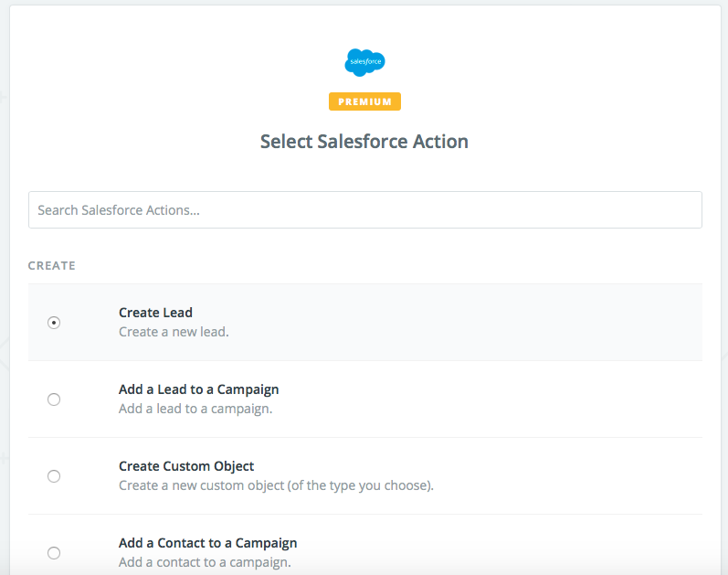Focus the Search Salesforce Actions field
This screenshot has width=728, height=575.
click(364, 209)
